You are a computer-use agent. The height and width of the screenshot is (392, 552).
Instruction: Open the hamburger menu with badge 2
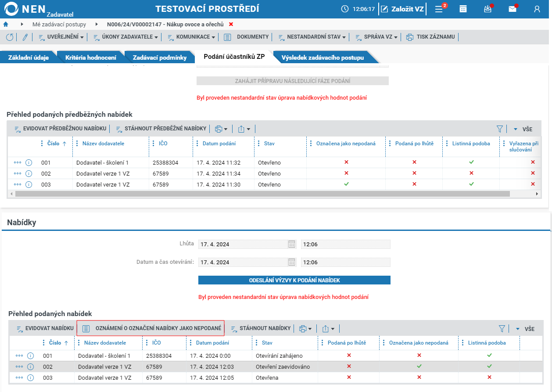[439, 9]
